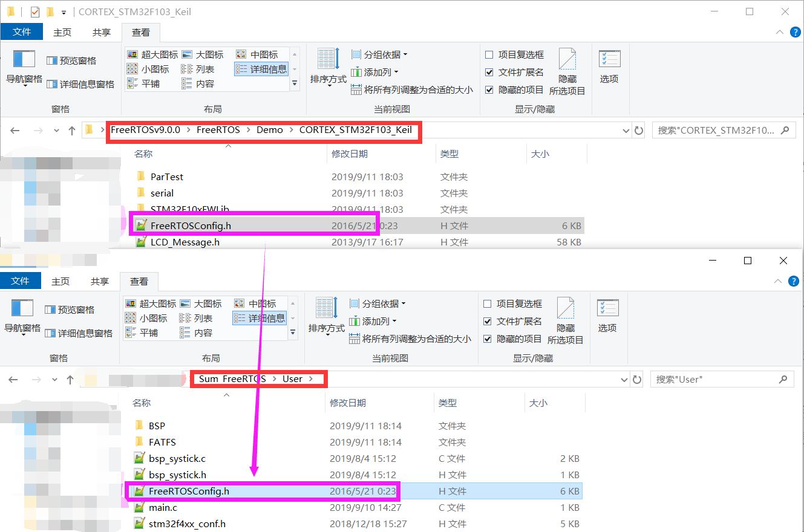The height and width of the screenshot is (532, 804).
Task: Choose Large icons layout in upper window
Action: [203, 54]
